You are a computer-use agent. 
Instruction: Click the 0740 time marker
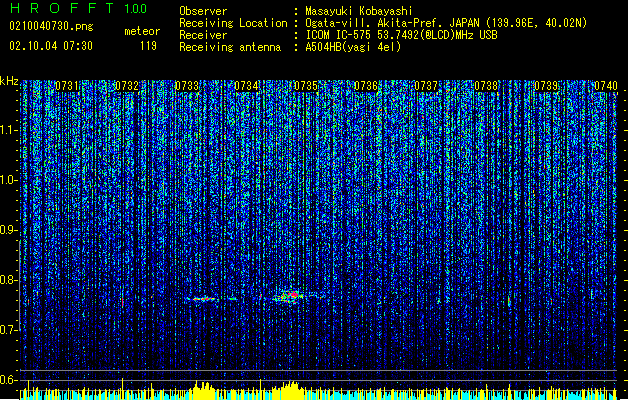tap(606, 86)
